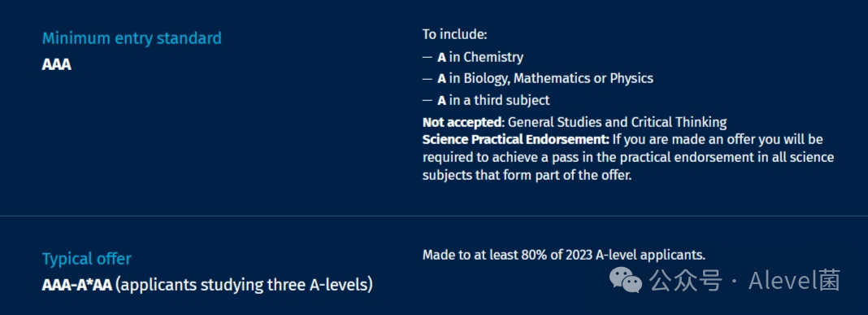Click the 'AAA-A*AA' typical offer text
The height and width of the screenshot is (315, 868).
pos(77,285)
